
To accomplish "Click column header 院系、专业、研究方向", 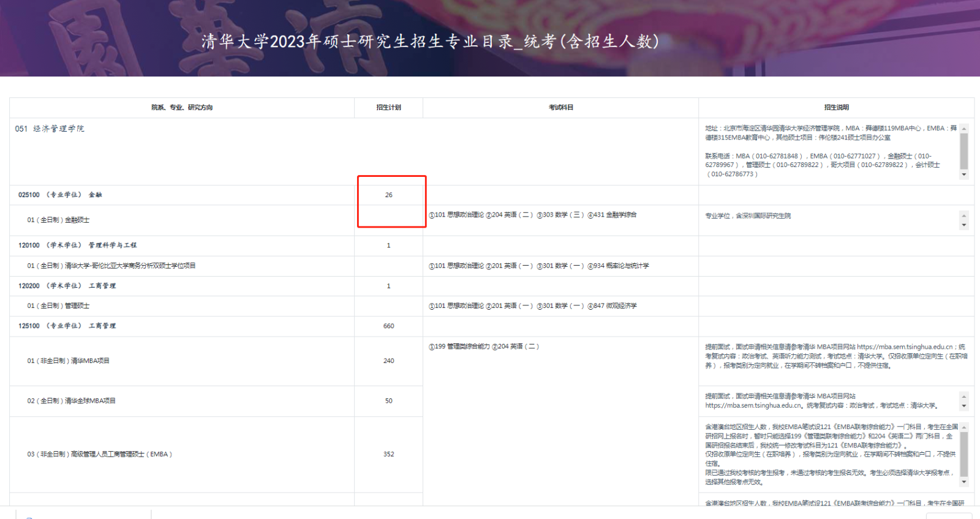I will click(x=182, y=108).
